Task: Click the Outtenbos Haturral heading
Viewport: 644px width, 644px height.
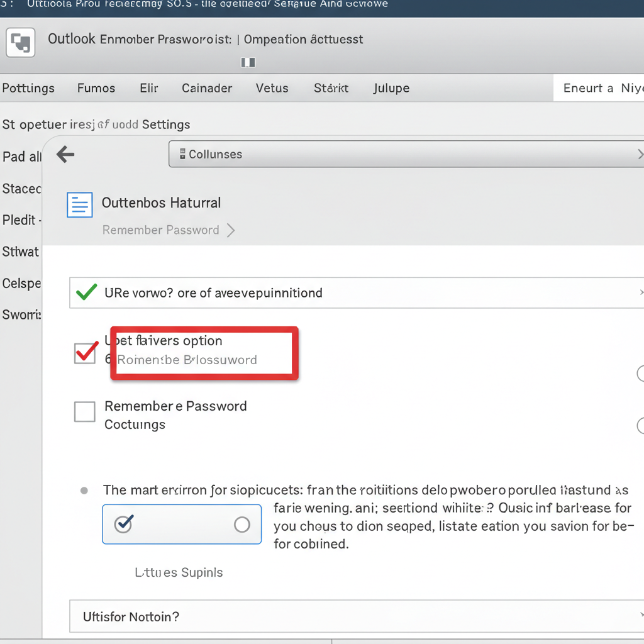Action: (161, 203)
